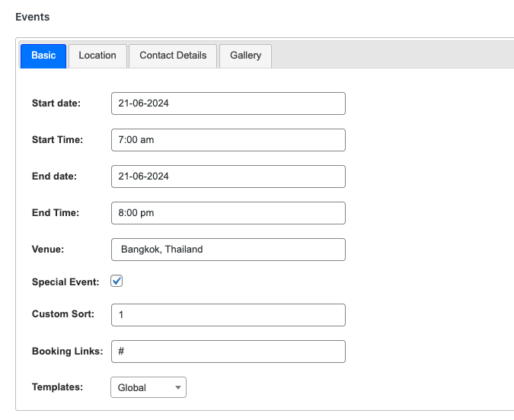The image size is (514, 420).
Task: Switch to the Basic tab
Action: click(x=43, y=56)
